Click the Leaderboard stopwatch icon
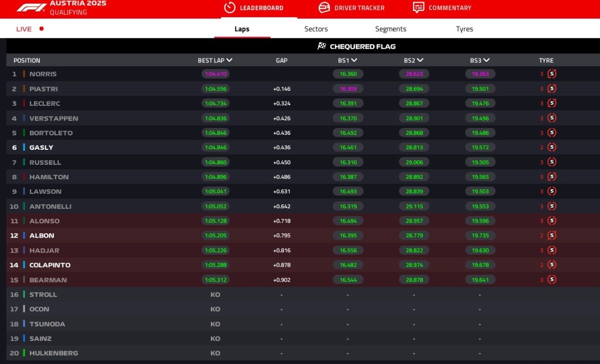The height and width of the screenshot is (364, 600). click(x=229, y=8)
